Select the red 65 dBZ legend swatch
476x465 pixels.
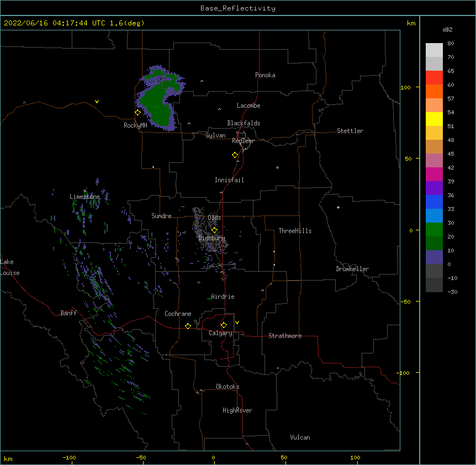tap(434, 78)
